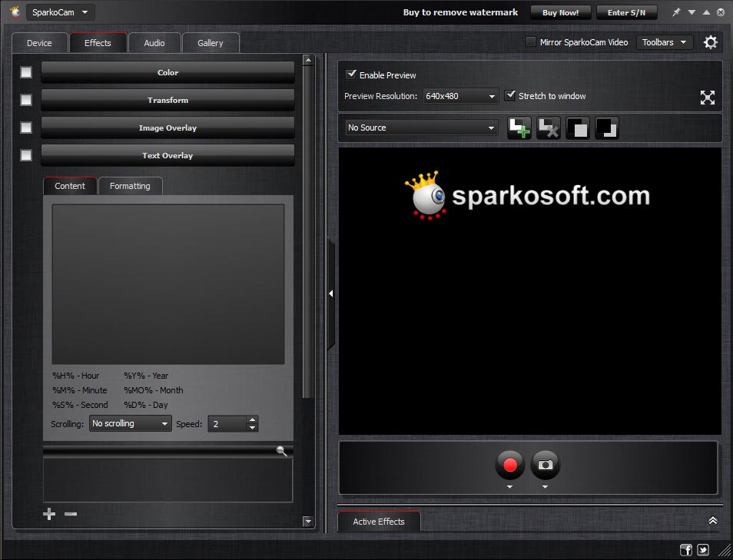Image resolution: width=733 pixels, height=560 pixels.
Task: Click the effects panel scrollbar up arrow
Action: (x=307, y=60)
